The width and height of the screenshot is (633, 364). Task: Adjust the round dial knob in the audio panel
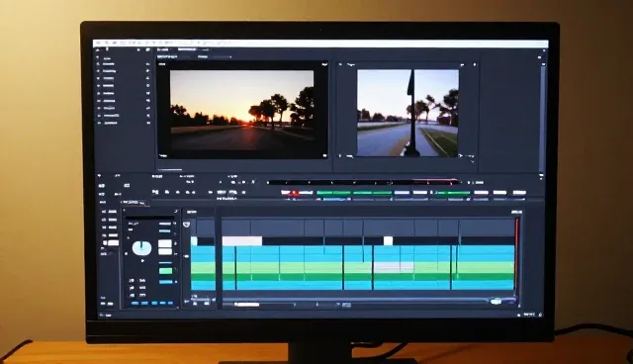point(141,248)
